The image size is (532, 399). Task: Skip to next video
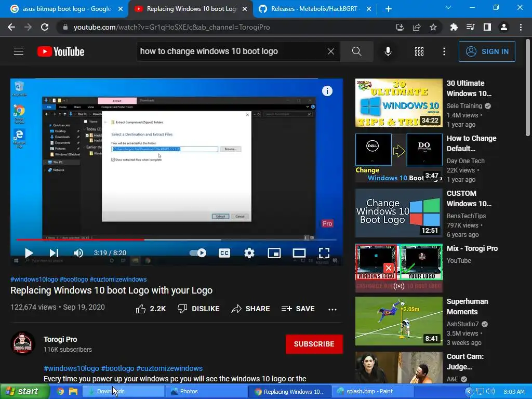point(54,253)
